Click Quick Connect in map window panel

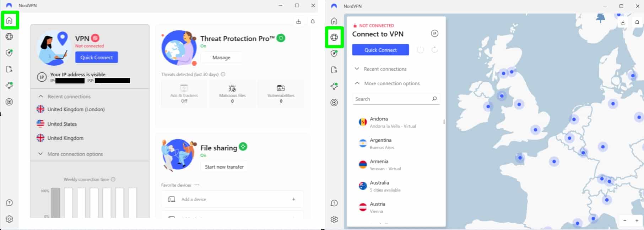tap(380, 50)
